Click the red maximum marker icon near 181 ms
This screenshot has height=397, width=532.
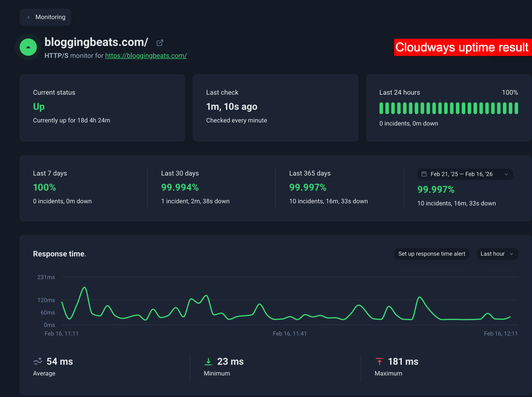point(380,361)
